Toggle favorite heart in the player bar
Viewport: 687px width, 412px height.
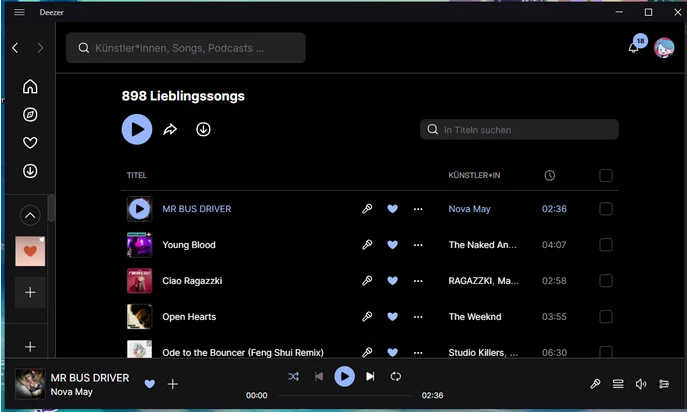pos(150,384)
